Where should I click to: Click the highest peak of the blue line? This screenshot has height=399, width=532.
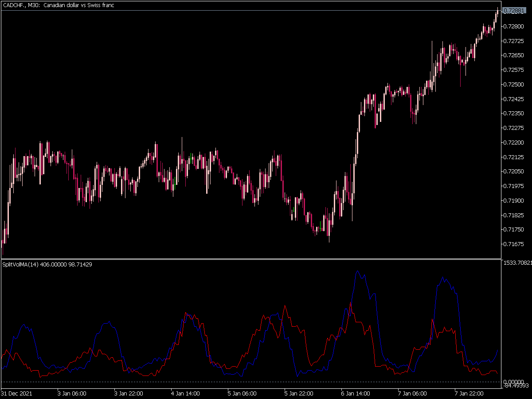click(357, 271)
